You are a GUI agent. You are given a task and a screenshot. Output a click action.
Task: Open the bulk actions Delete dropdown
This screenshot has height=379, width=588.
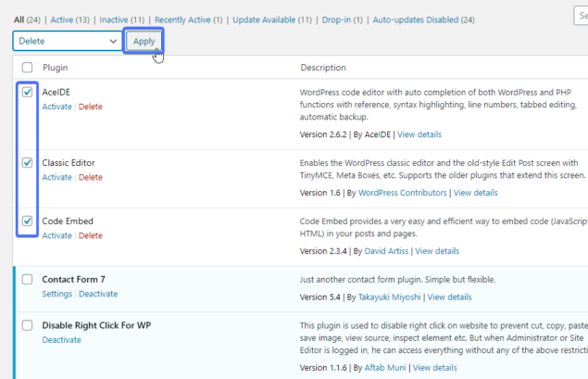[x=68, y=41]
